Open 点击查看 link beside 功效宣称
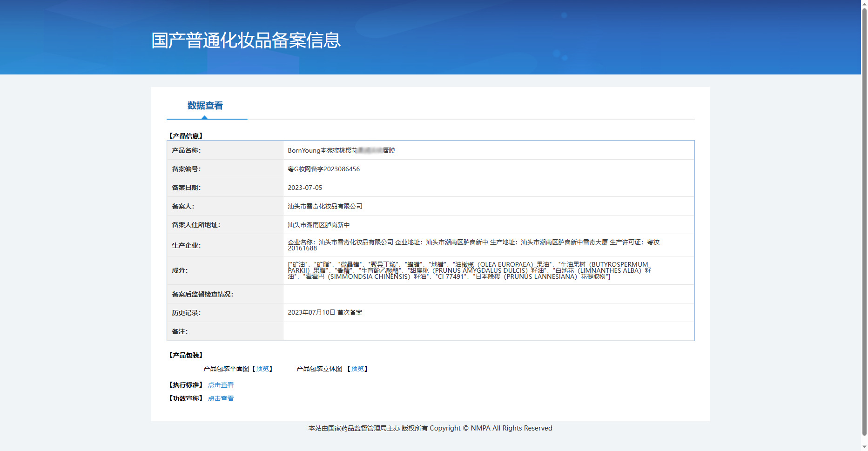Viewport: 868px width, 451px height. (221, 398)
